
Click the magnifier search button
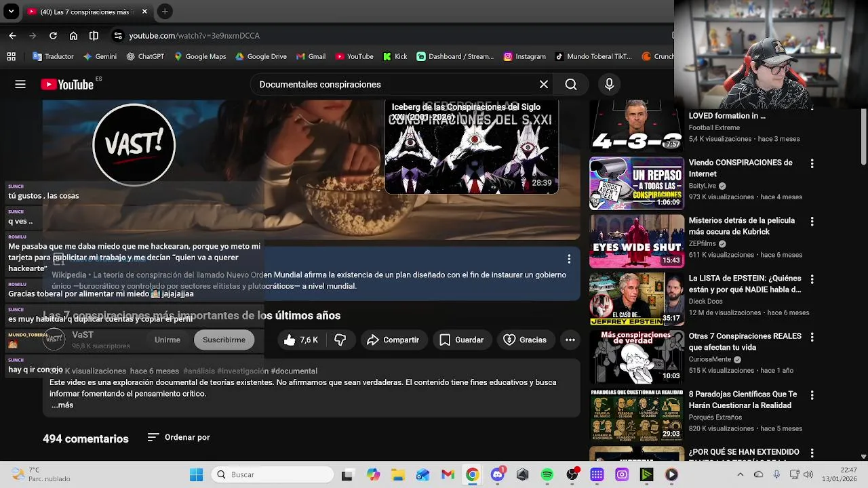pos(571,84)
